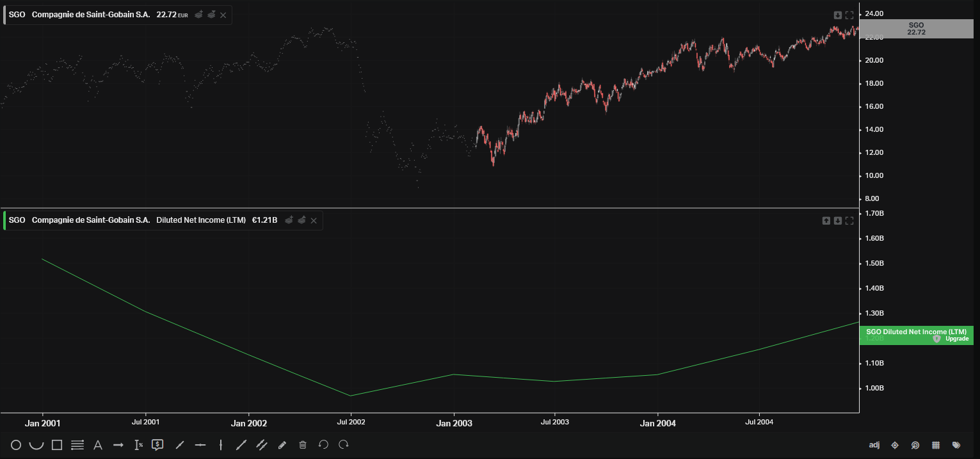
Task: Toggle the adj price adjustment button
Action: pos(874,445)
